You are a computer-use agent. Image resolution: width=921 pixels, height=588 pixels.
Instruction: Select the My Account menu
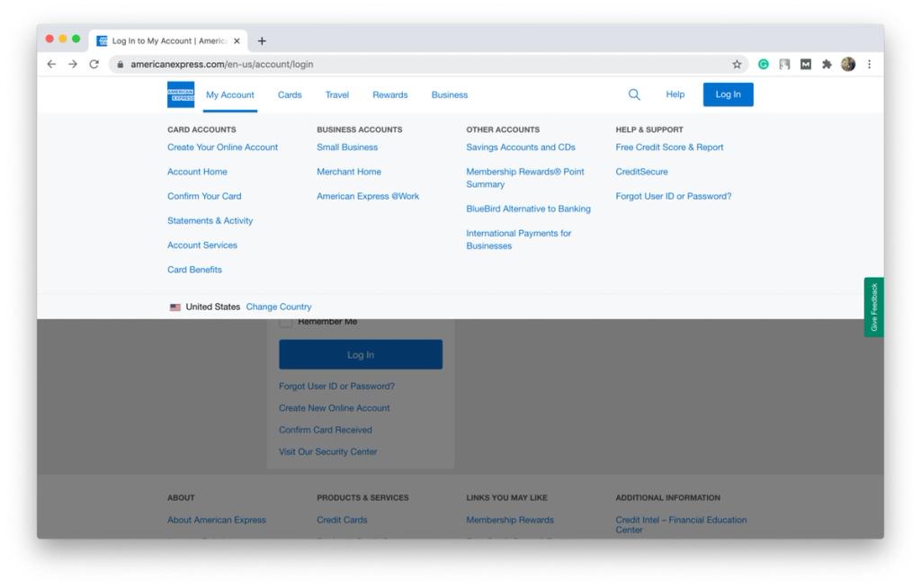[230, 95]
